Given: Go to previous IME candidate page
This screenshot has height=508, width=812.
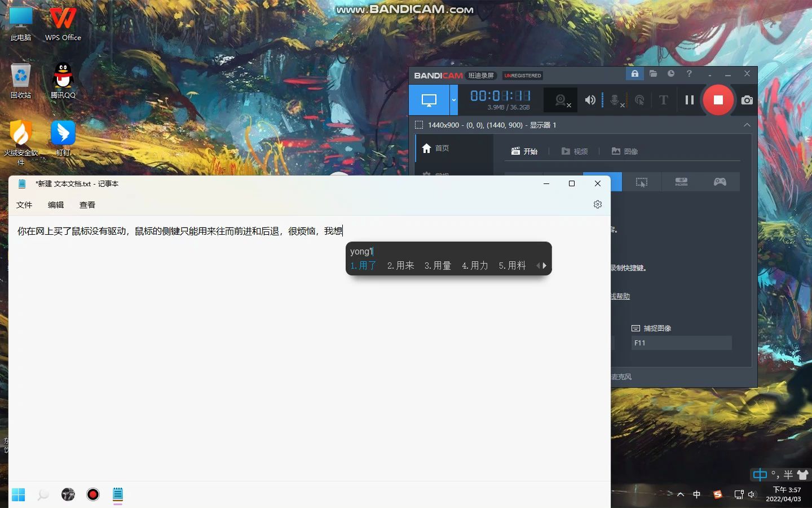Looking at the screenshot, I should click(538, 265).
